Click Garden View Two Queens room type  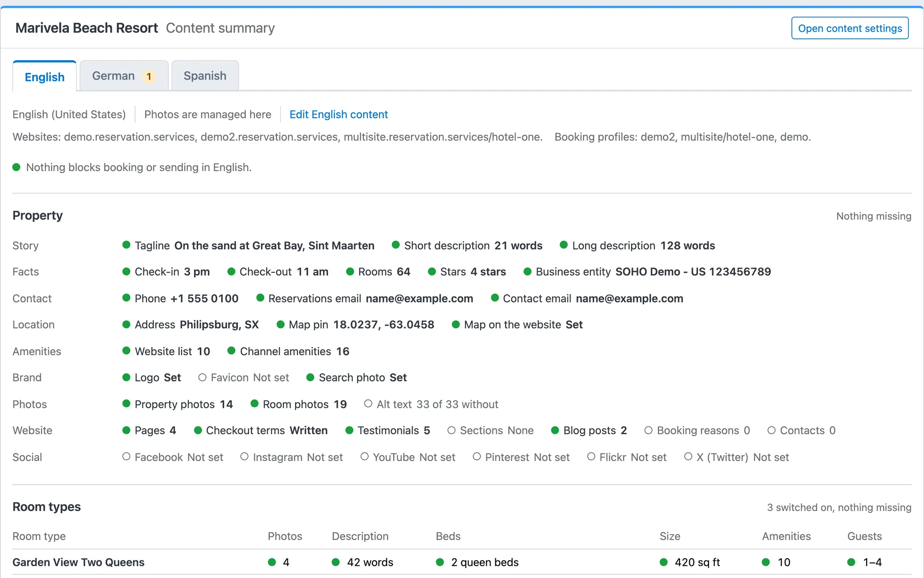coord(79,562)
